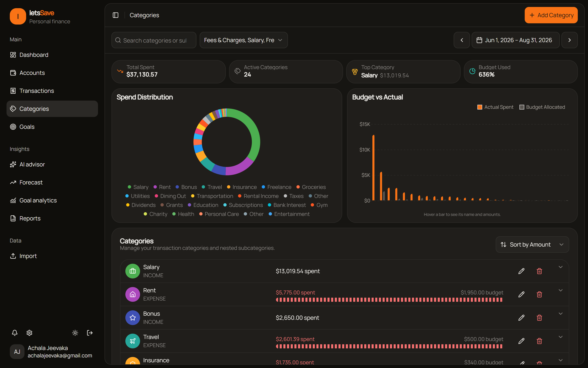
Task: Focus the search categories field
Action: (x=154, y=40)
